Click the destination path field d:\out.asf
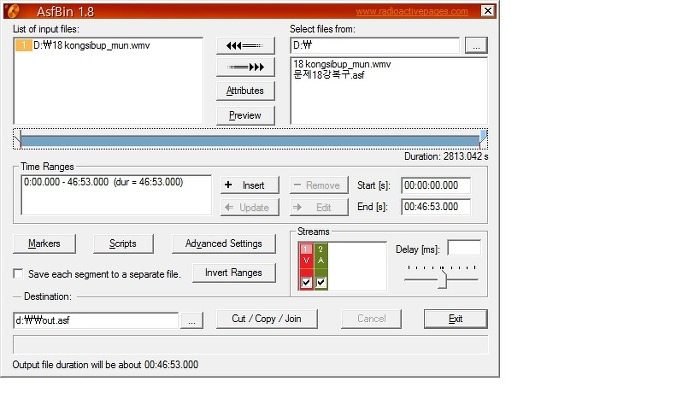Viewport: 700px width, 393px height. coord(96,320)
